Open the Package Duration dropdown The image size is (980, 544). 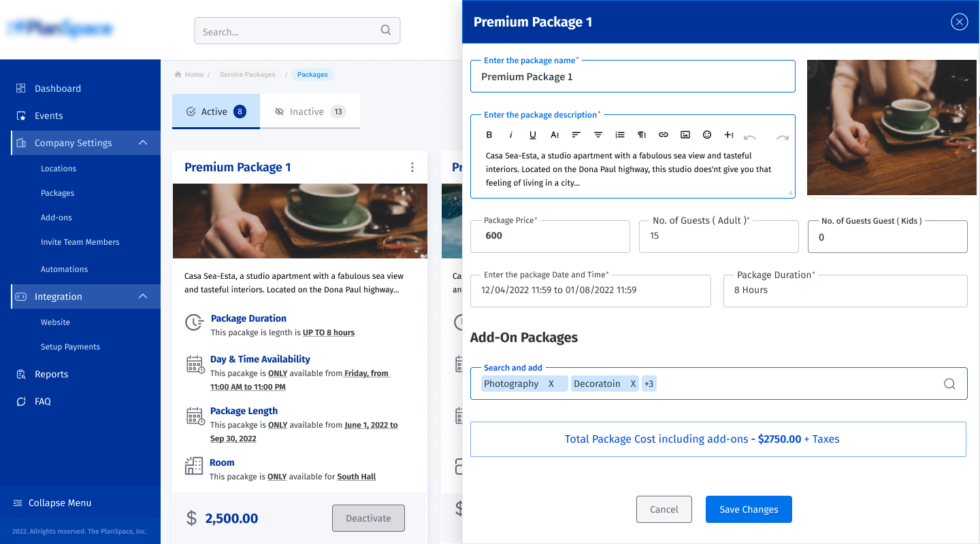(x=845, y=290)
